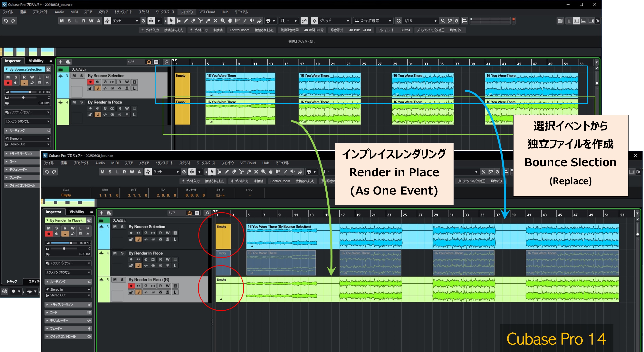Select the Glue tool in the front window
This screenshot has height=352, width=644.
click(x=249, y=172)
